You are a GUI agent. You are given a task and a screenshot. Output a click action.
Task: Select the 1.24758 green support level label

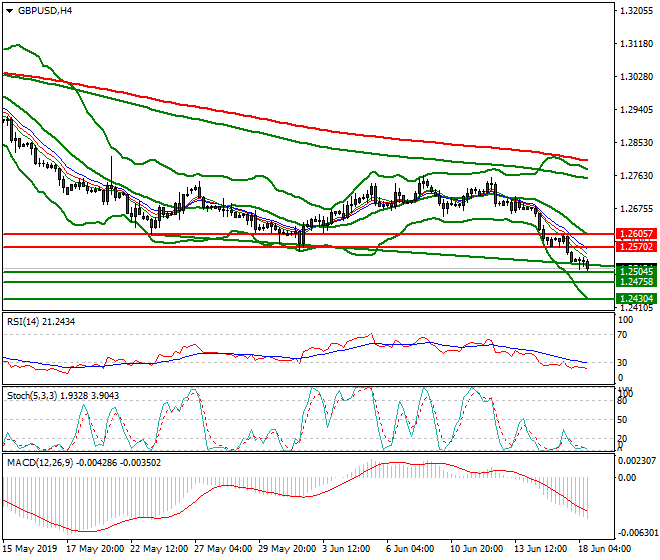pos(636,282)
